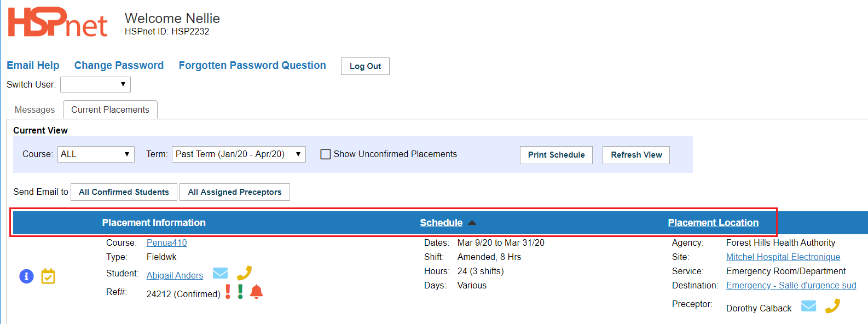Click the blue info icon for placement
The width and height of the screenshot is (868, 324).
(26, 276)
